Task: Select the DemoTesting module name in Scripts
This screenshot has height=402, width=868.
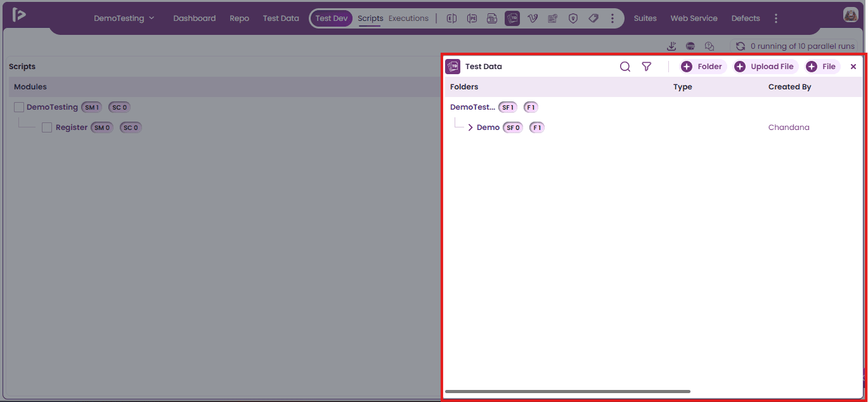Action: tap(52, 107)
